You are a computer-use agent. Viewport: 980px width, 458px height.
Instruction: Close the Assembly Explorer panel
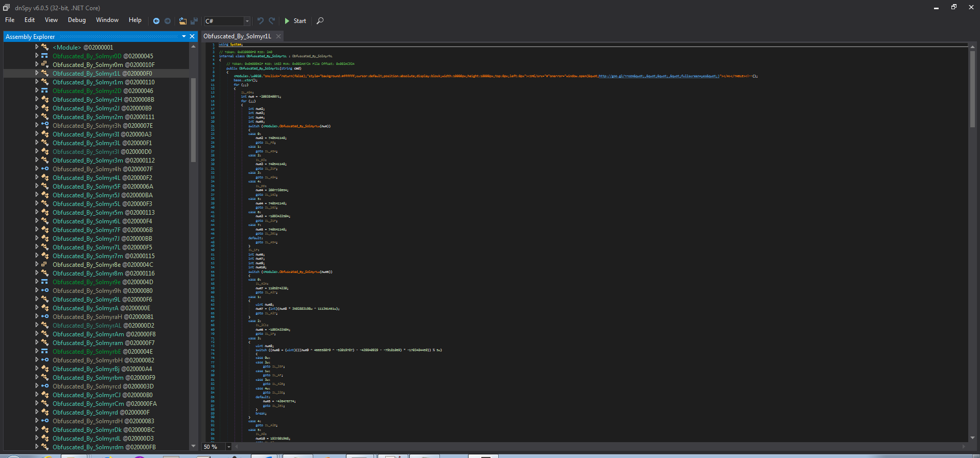[x=192, y=37]
